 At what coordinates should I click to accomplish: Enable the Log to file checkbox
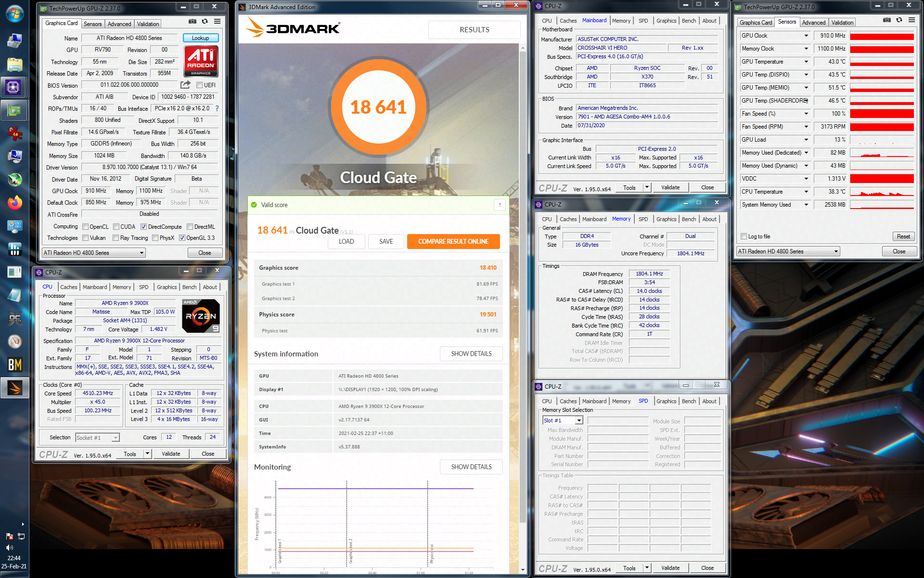click(x=744, y=236)
